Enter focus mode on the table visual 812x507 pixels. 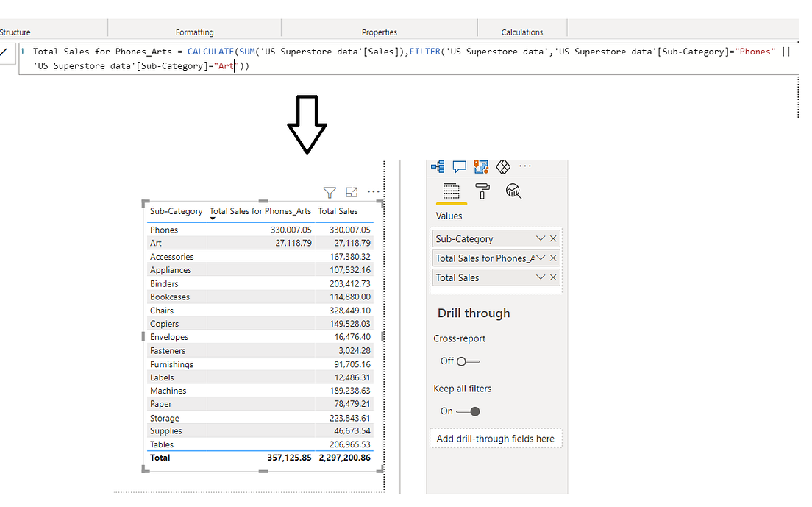pos(352,192)
